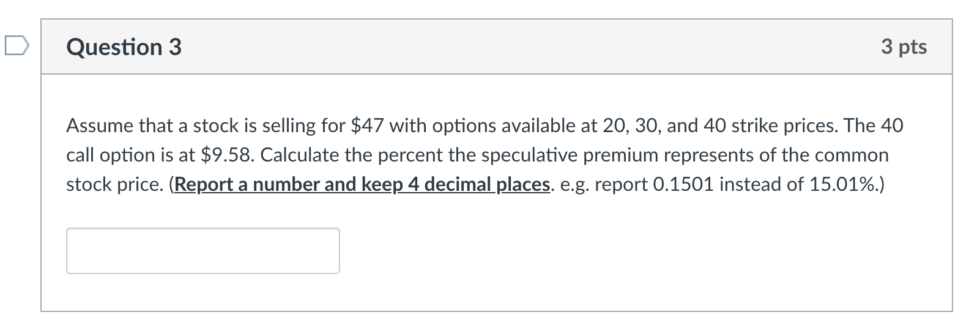980x334 pixels.
Task: Click "stock price." starting the third line
Action: (x=114, y=185)
